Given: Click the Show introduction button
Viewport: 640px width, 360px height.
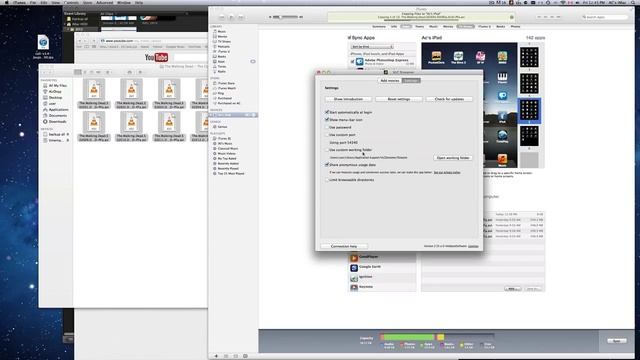Looking at the screenshot, I should [x=348, y=99].
